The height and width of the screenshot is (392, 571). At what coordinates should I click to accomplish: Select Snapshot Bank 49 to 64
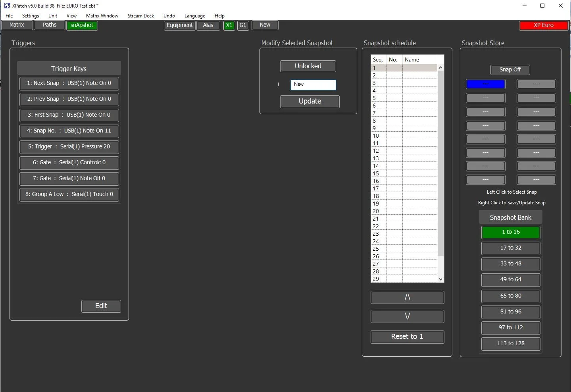point(510,280)
